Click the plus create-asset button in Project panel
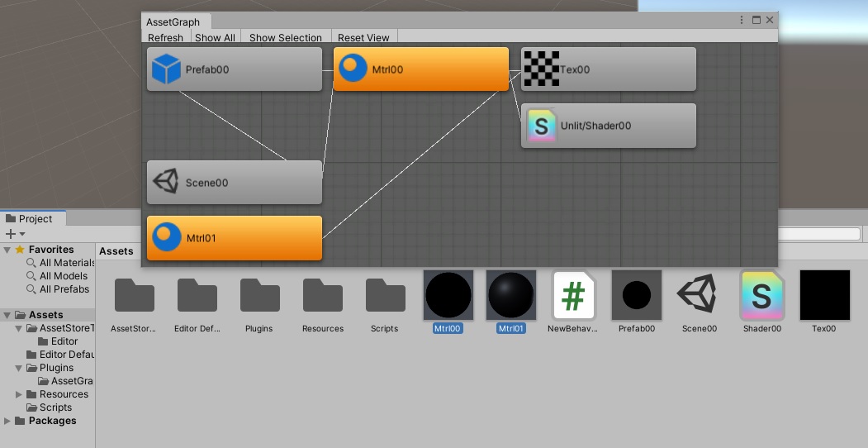This screenshot has height=448, width=868. point(11,234)
